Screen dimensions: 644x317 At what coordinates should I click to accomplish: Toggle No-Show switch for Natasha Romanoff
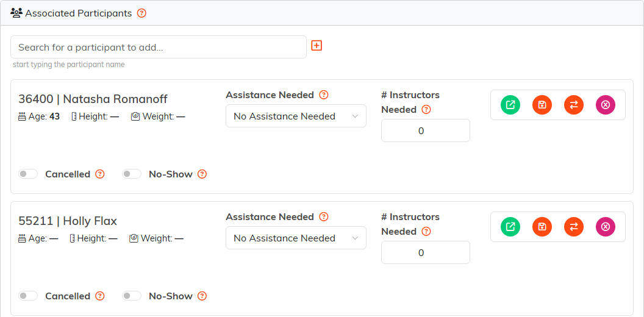(x=132, y=174)
